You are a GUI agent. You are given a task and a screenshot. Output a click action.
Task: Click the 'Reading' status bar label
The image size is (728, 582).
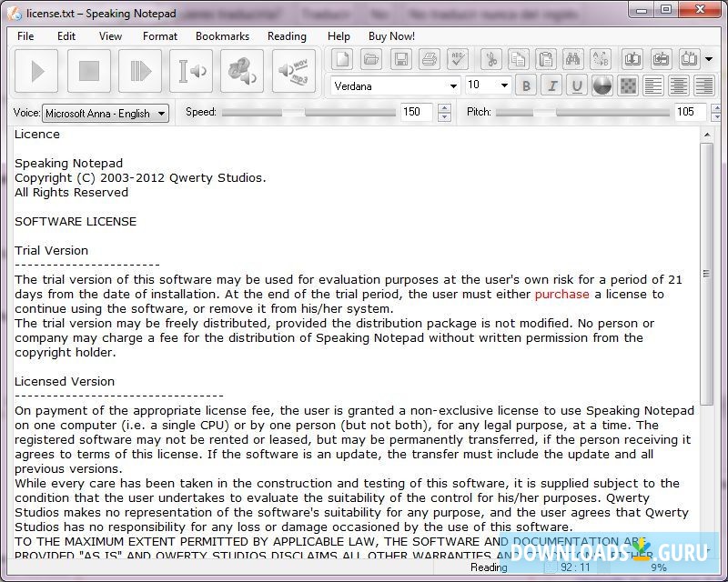coord(489,567)
